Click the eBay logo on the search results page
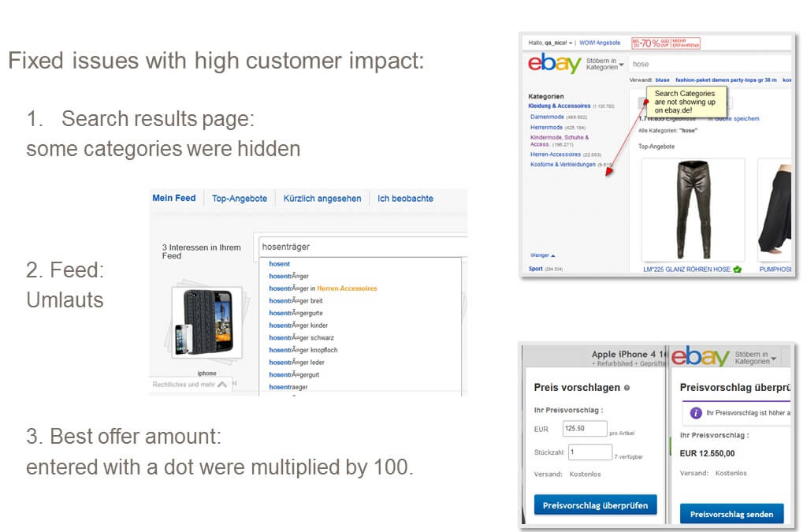 (x=554, y=65)
